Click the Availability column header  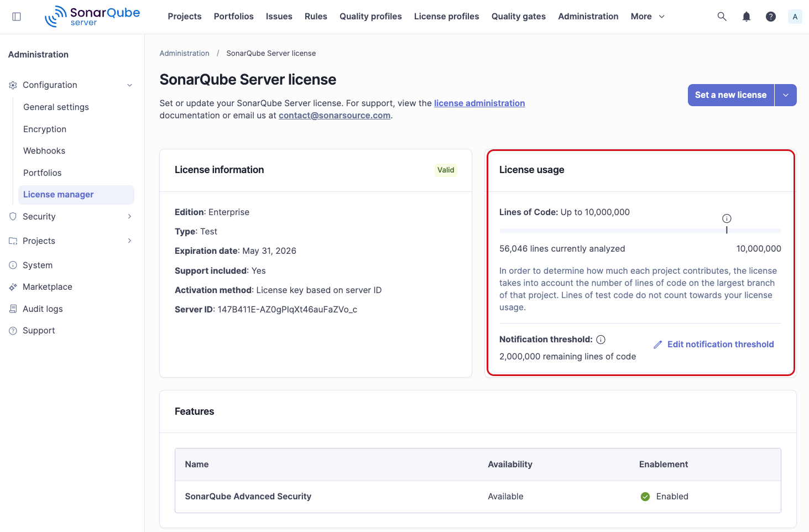click(510, 465)
